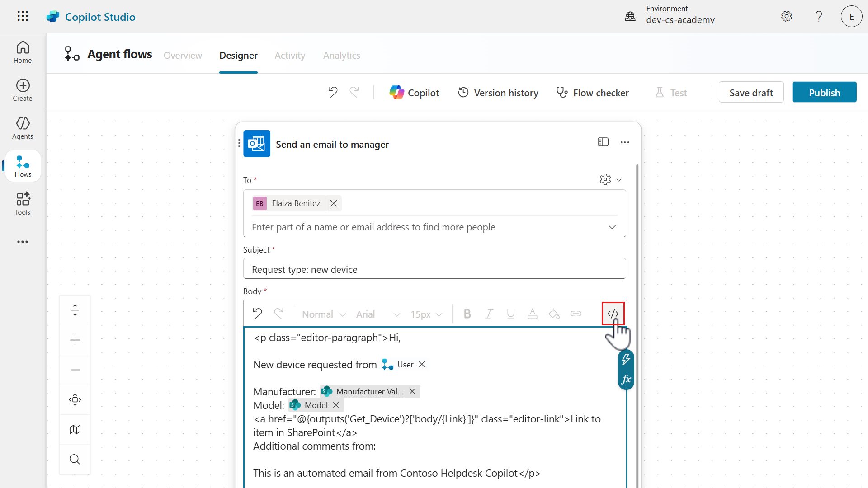Viewport: 868px width, 488px height.
Task: Expand the To field people dropdown
Action: 612,227
